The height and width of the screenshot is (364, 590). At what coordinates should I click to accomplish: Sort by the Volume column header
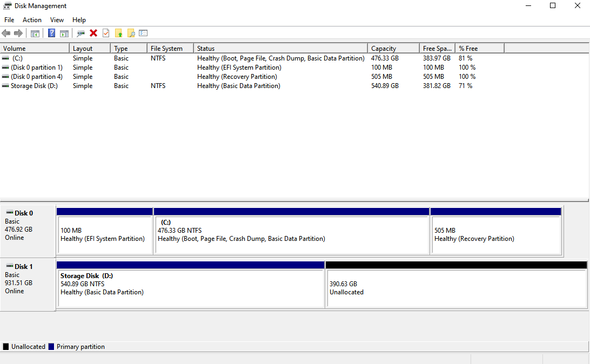[x=35, y=49]
